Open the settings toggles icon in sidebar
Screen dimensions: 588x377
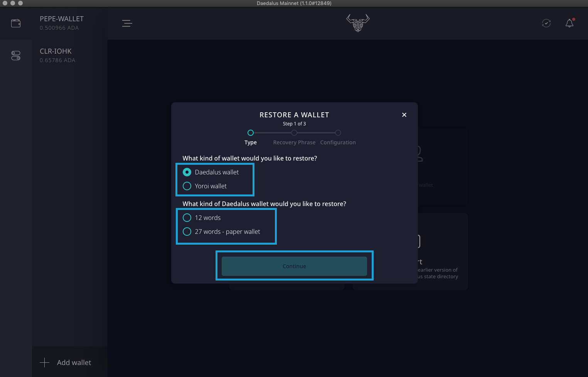tap(16, 56)
